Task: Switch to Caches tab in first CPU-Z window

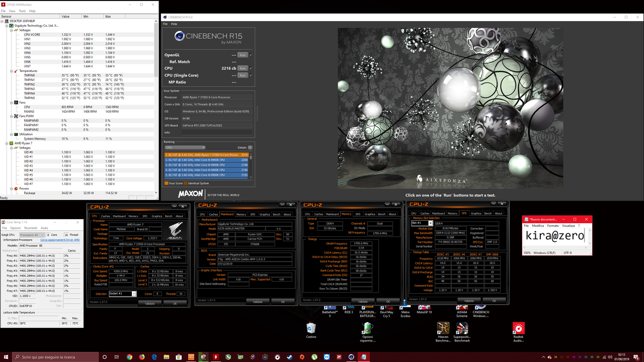Action: 106,216
